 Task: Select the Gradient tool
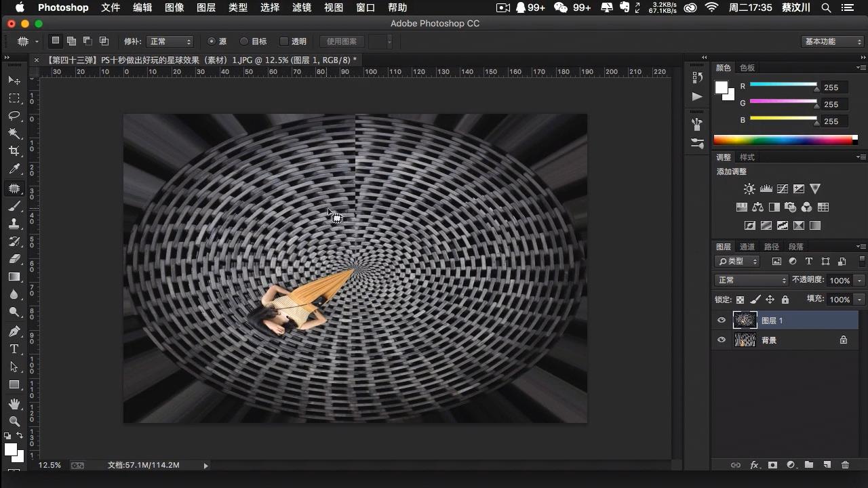pyautogui.click(x=14, y=277)
